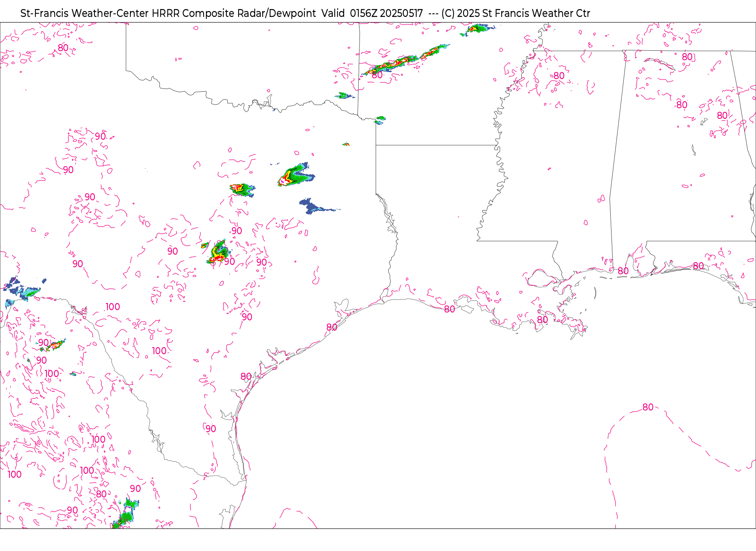This screenshot has height=551, width=756.
Task: Click the 80 label on the open Gulf contour
Action: (x=648, y=407)
